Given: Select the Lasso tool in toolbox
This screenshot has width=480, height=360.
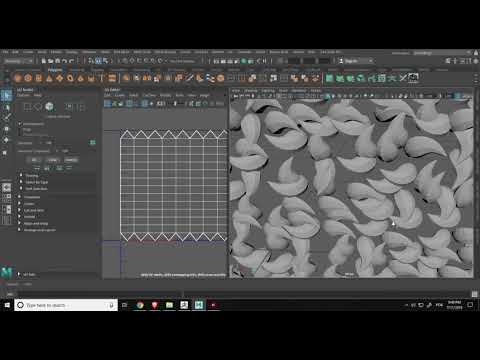Looking at the screenshot, I should click(6, 107).
